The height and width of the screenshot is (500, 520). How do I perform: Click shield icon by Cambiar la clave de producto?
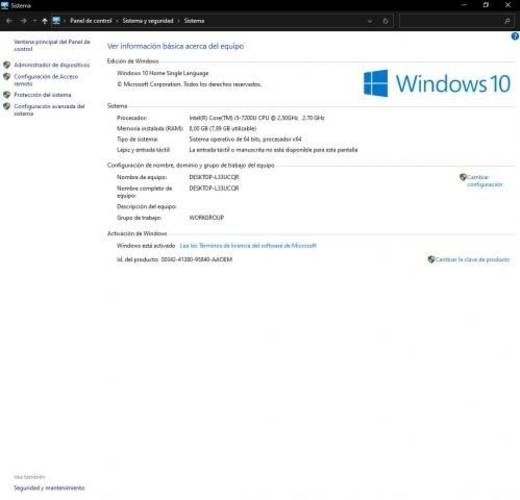click(x=431, y=259)
